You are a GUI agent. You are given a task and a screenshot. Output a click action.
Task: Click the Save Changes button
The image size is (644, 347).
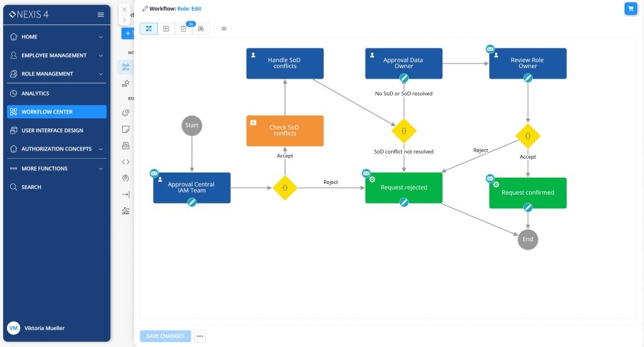click(165, 336)
